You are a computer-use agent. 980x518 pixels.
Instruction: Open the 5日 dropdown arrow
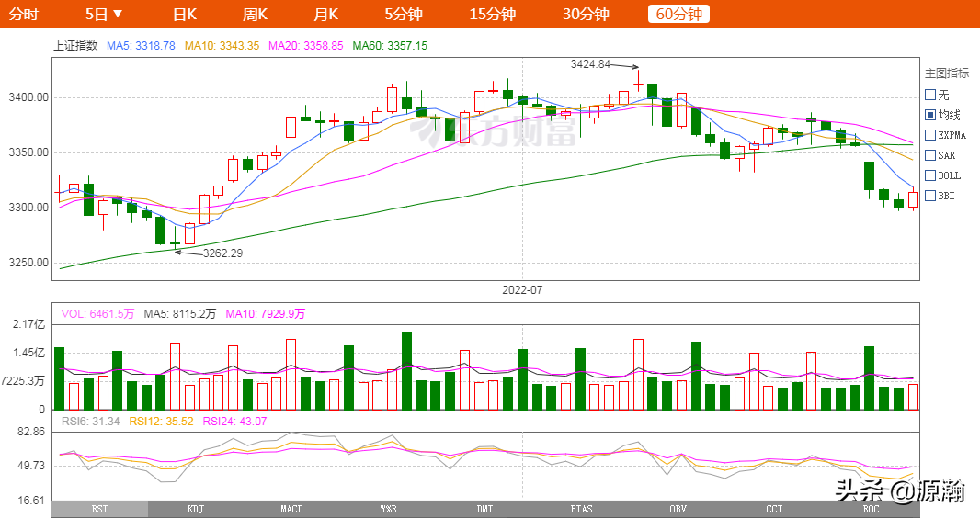click(x=117, y=14)
